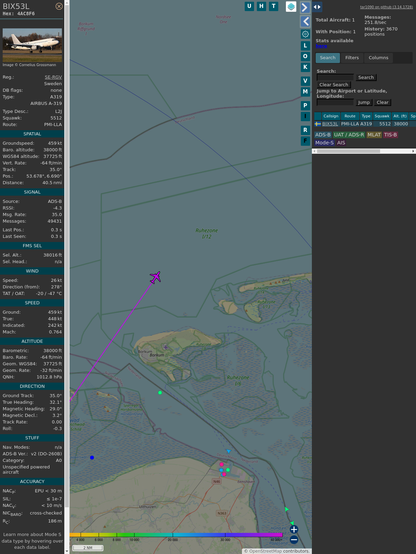Click the H map button
Screen dimensions: 416x554
[x=262, y=6]
